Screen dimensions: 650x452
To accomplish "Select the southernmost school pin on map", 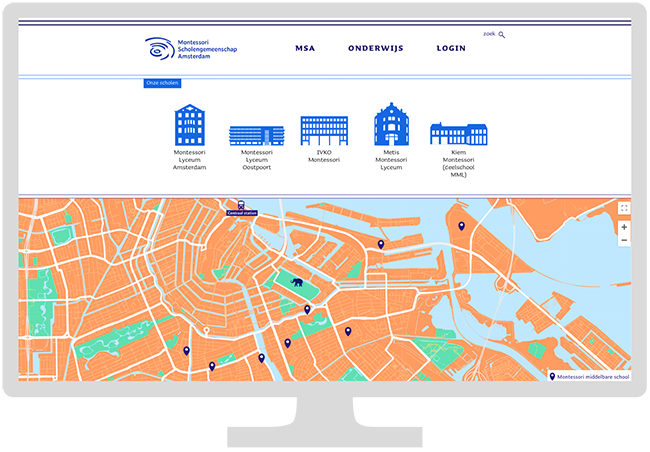I will coord(212,366).
